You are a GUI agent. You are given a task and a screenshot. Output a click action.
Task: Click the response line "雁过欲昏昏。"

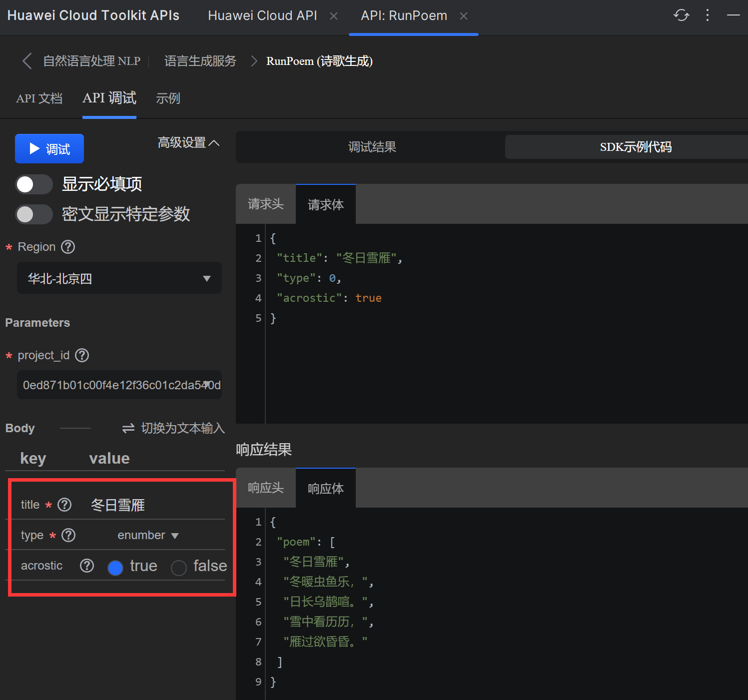click(325, 642)
